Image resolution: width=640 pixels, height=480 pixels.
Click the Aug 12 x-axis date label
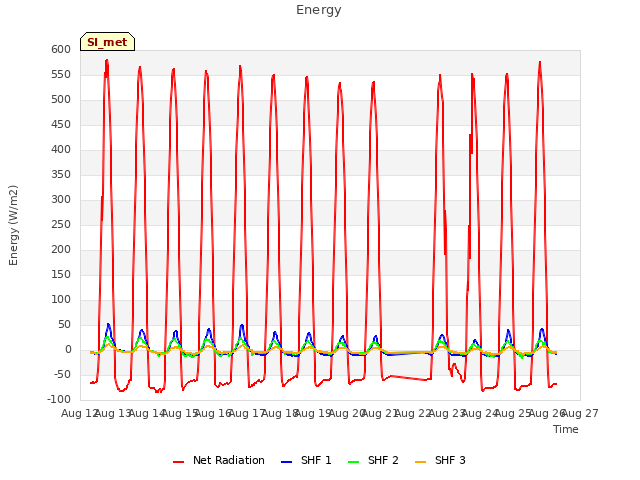pyautogui.click(x=80, y=413)
